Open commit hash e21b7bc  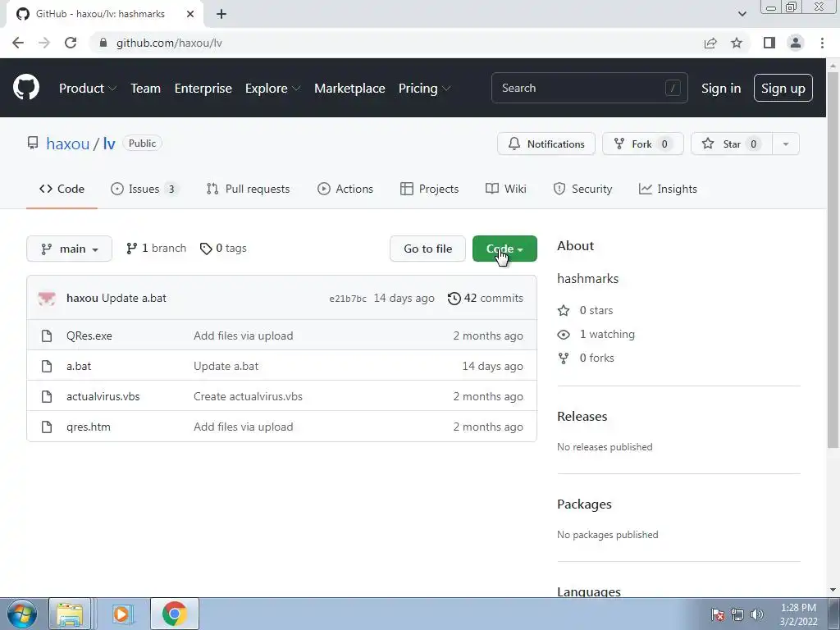[348, 299]
